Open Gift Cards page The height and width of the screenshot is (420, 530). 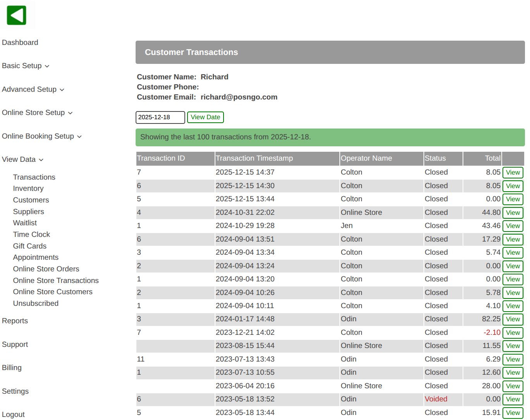30,246
